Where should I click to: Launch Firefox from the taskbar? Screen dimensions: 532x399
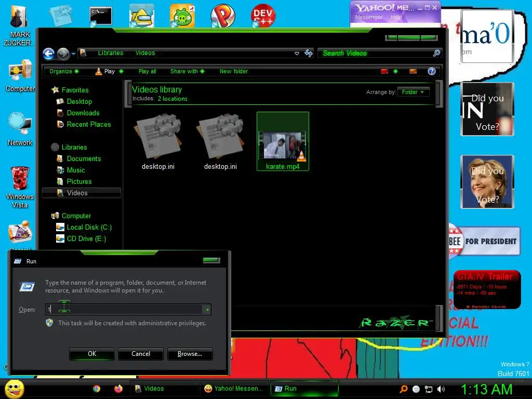pyautogui.click(x=118, y=389)
